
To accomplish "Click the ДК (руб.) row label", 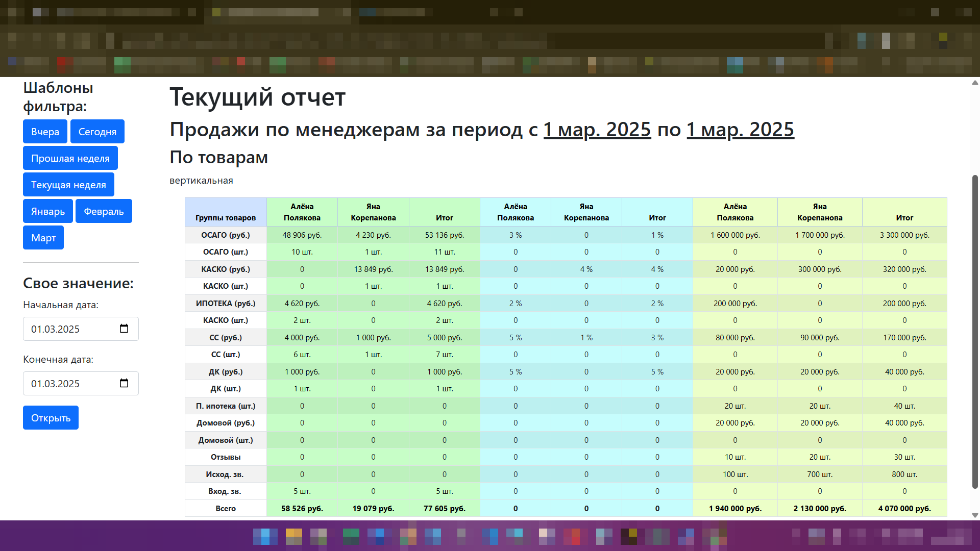I will [226, 372].
